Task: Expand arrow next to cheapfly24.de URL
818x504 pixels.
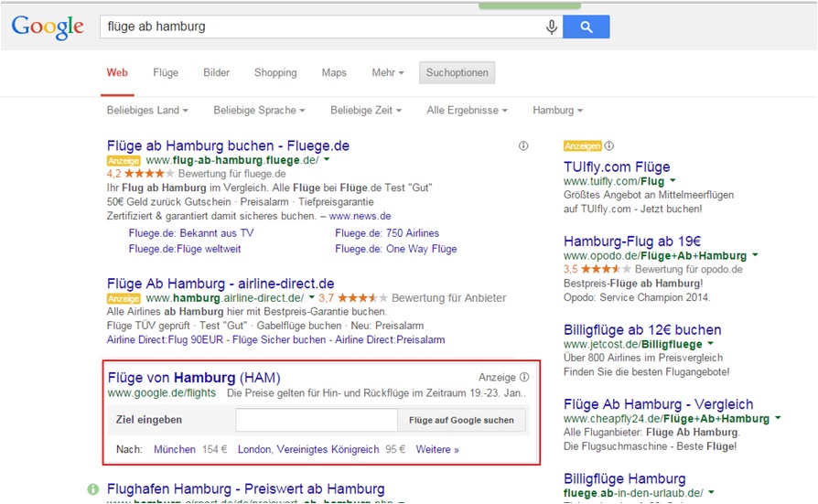Action: point(778,418)
